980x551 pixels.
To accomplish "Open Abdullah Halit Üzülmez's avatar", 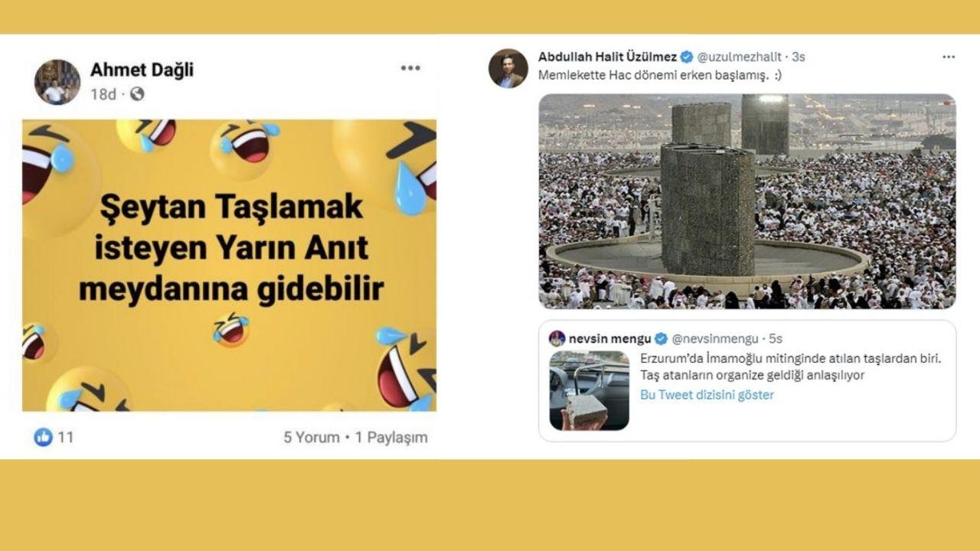I will click(x=508, y=68).
